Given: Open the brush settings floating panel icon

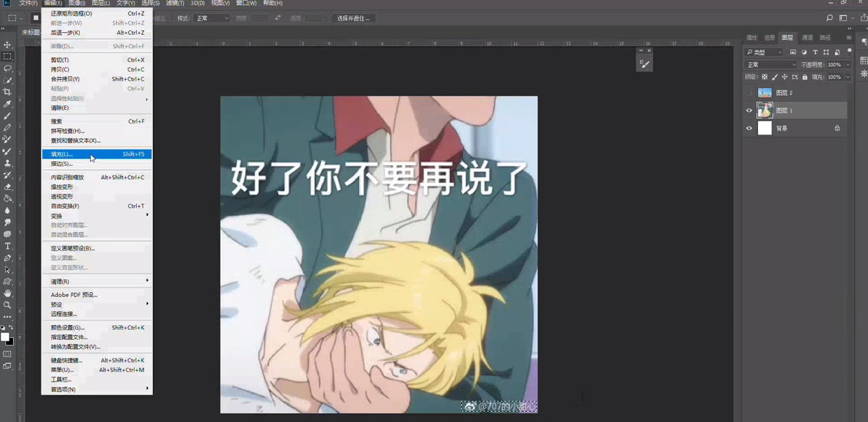Looking at the screenshot, I should (645, 64).
